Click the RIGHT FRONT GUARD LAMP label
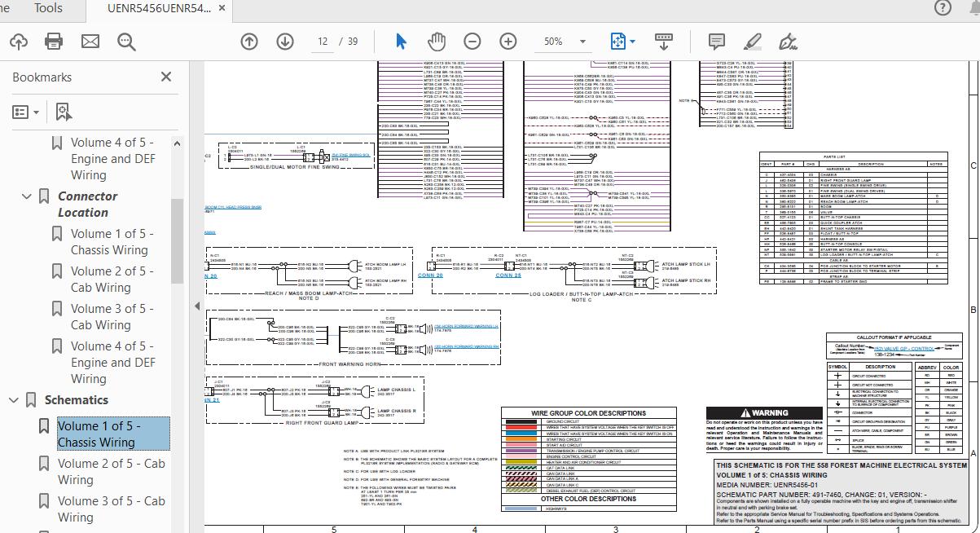980x533 pixels. (x=323, y=423)
